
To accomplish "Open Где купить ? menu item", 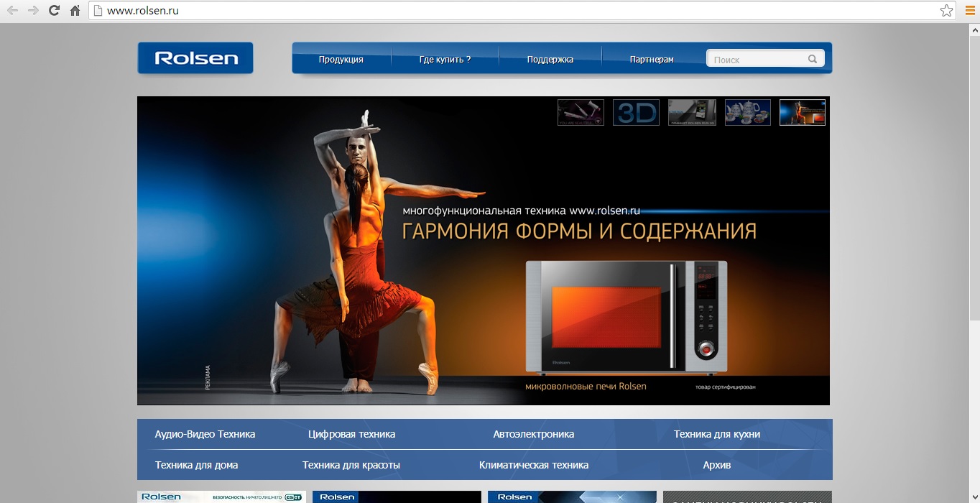I will pos(445,60).
